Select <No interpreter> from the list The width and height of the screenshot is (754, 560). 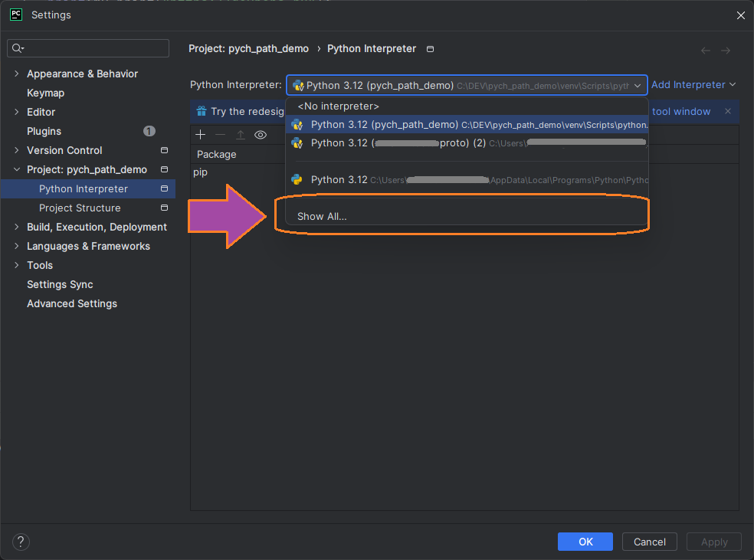coord(467,106)
